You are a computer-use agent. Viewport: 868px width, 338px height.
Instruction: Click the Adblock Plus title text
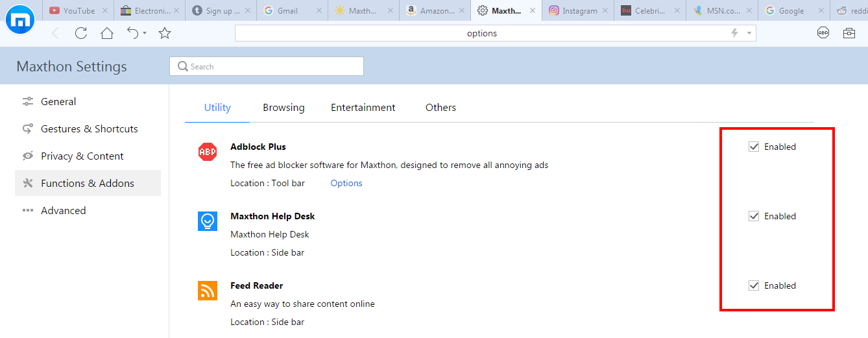point(258,147)
